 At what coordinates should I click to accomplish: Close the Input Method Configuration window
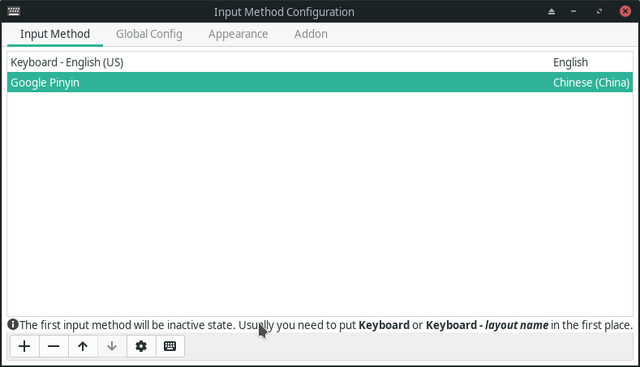(625, 11)
